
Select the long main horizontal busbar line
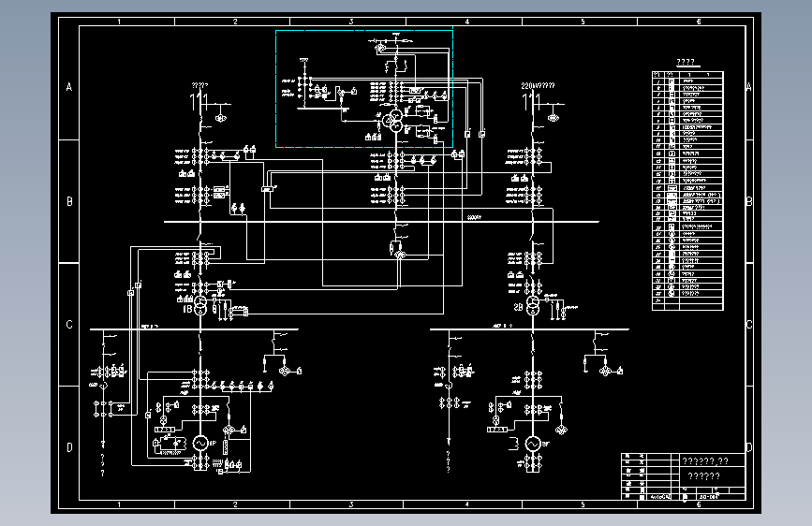[381, 222]
